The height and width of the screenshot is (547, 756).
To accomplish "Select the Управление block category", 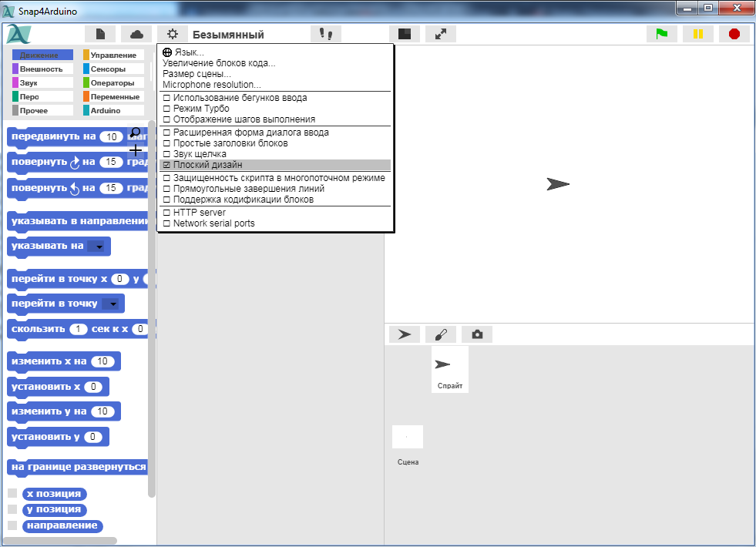I will 113,55.
